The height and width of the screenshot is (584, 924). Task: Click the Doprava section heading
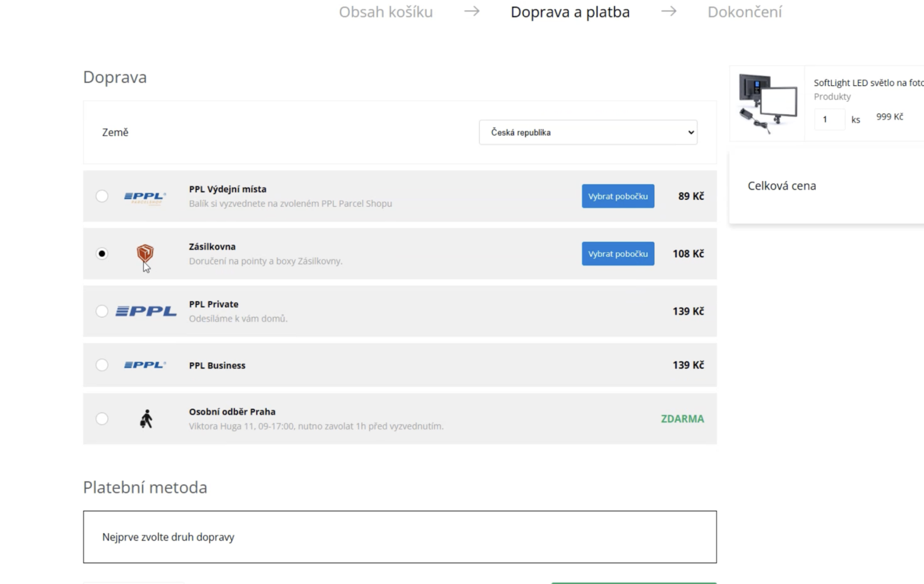(x=115, y=77)
